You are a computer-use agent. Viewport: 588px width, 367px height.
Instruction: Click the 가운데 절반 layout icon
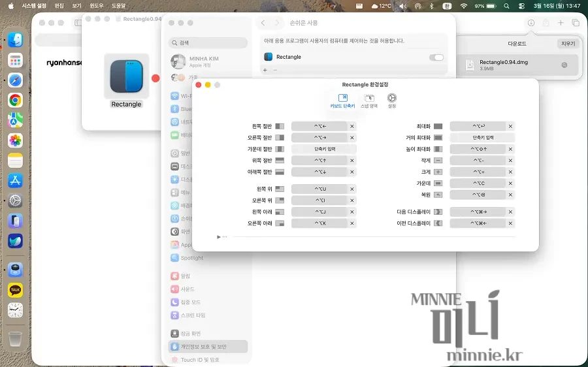[280, 149]
